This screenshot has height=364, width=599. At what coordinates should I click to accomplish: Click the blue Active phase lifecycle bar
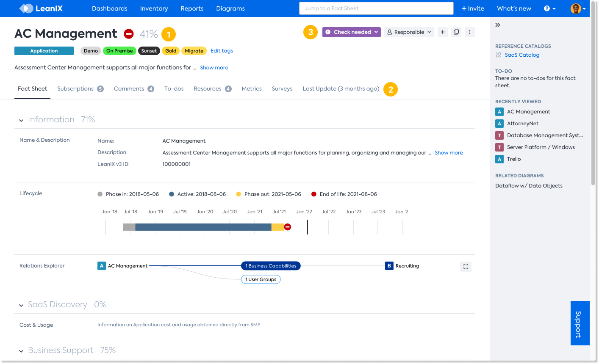pos(203,227)
